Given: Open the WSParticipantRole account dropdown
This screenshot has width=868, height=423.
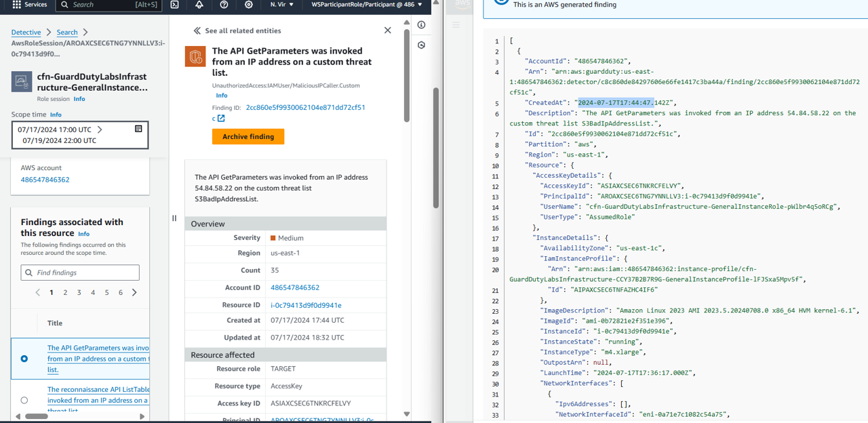Looking at the screenshot, I should 367,5.
